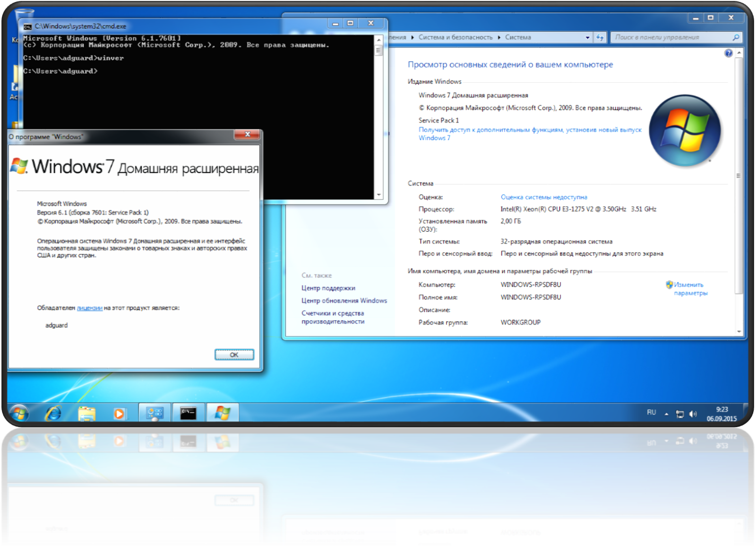756x546 pixels.
Task: Open the help icon in System window
Action: point(728,53)
